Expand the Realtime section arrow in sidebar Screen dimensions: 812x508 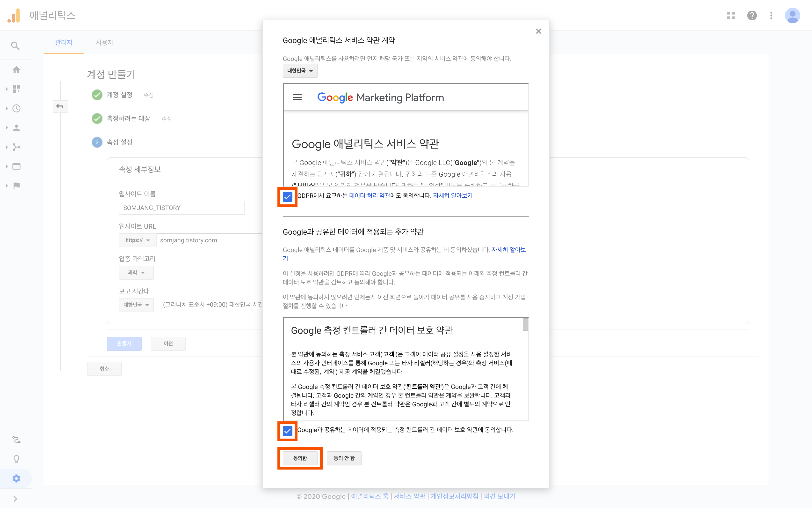click(x=7, y=108)
